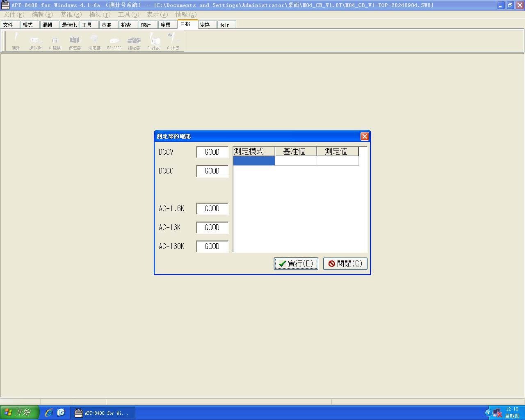Click the network tray icon
The width and height of the screenshot is (525, 420).
coord(497,413)
